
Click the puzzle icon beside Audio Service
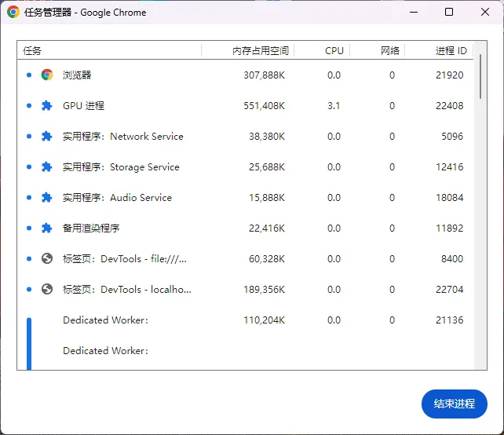[x=47, y=197]
